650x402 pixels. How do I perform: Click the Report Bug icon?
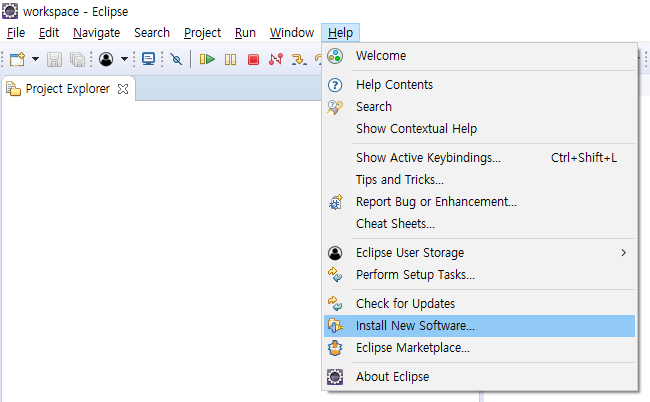[335, 202]
